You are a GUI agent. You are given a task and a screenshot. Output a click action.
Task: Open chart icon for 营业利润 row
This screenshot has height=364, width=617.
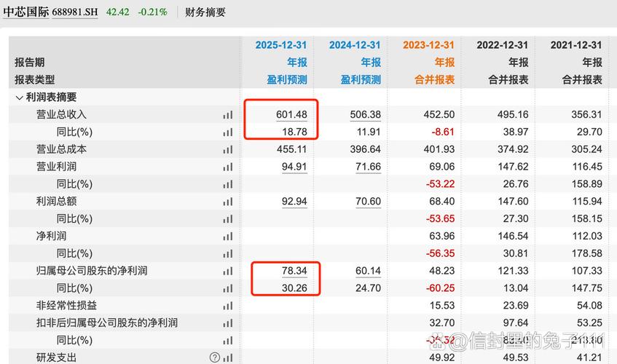tap(228, 167)
